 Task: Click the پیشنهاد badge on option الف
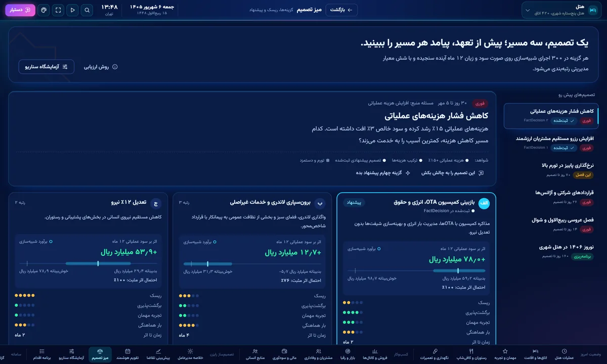point(354,203)
